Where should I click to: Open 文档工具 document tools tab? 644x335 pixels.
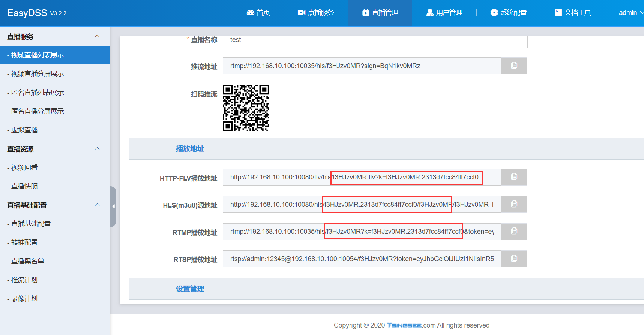tap(573, 13)
